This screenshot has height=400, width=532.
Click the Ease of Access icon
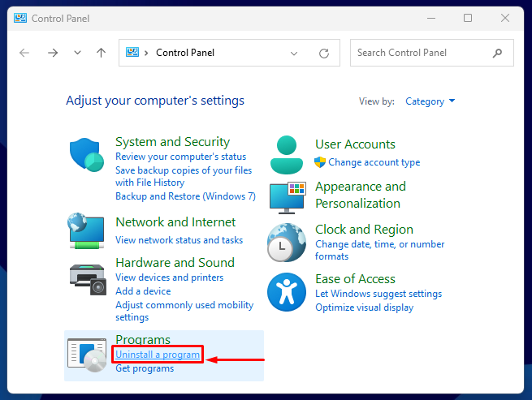tap(287, 292)
